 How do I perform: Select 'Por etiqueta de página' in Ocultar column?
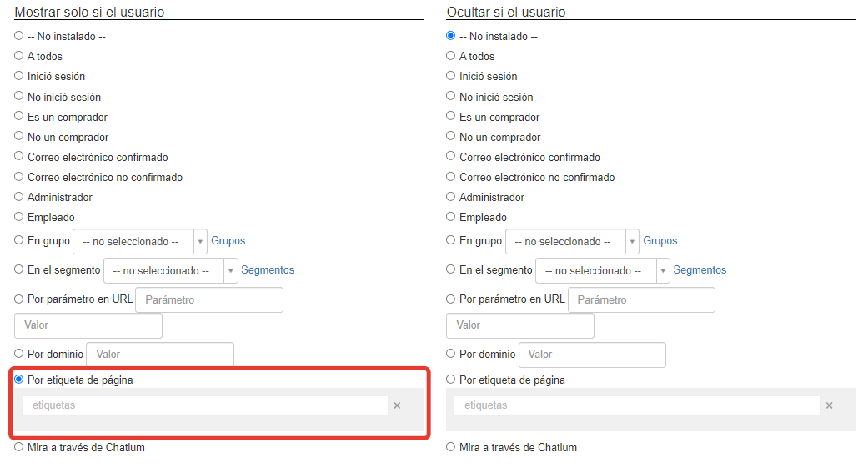(450, 380)
